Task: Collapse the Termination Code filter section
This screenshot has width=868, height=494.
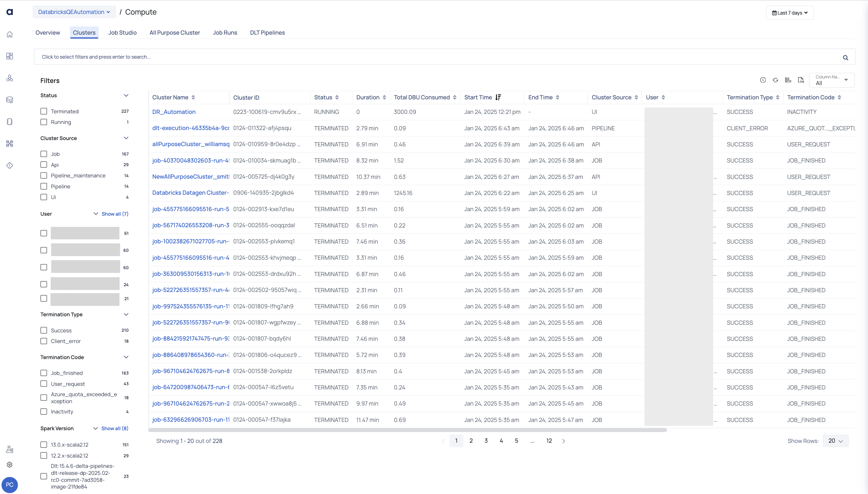Action: (x=126, y=357)
